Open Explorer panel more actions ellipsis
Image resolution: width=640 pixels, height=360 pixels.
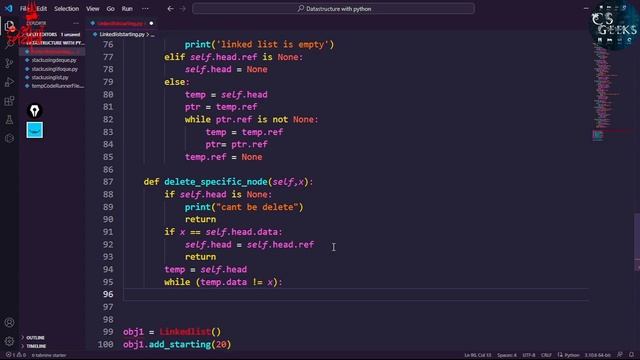click(x=76, y=23)
